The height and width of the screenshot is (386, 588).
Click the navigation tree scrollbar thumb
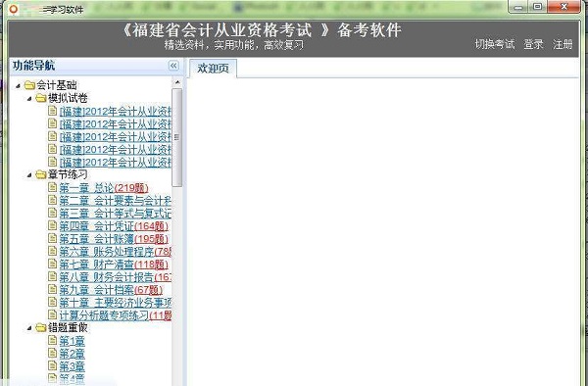coord(177,137)
